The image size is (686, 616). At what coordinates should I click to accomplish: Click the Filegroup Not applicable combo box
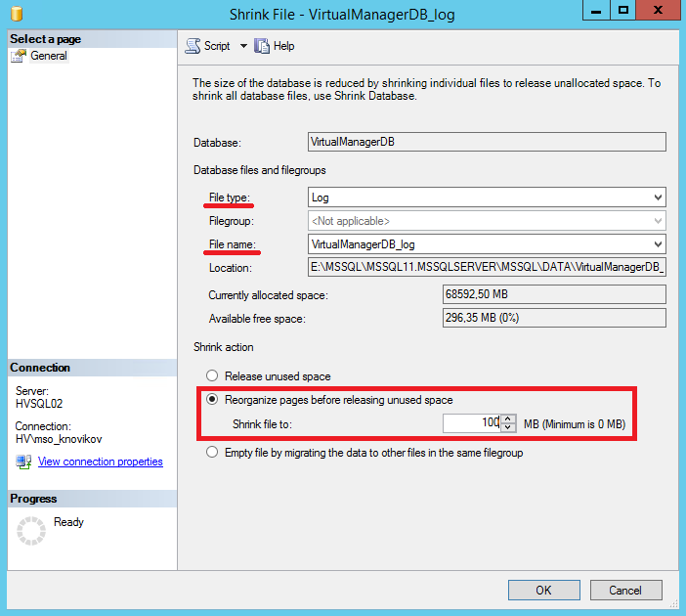(x=487, y=221)
